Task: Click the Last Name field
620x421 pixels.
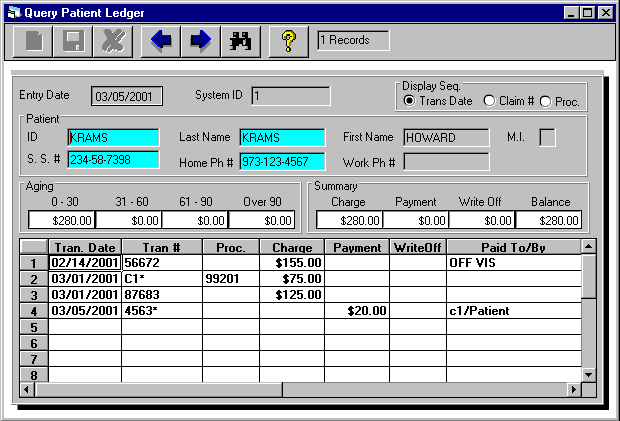Action: click(282, 138)
